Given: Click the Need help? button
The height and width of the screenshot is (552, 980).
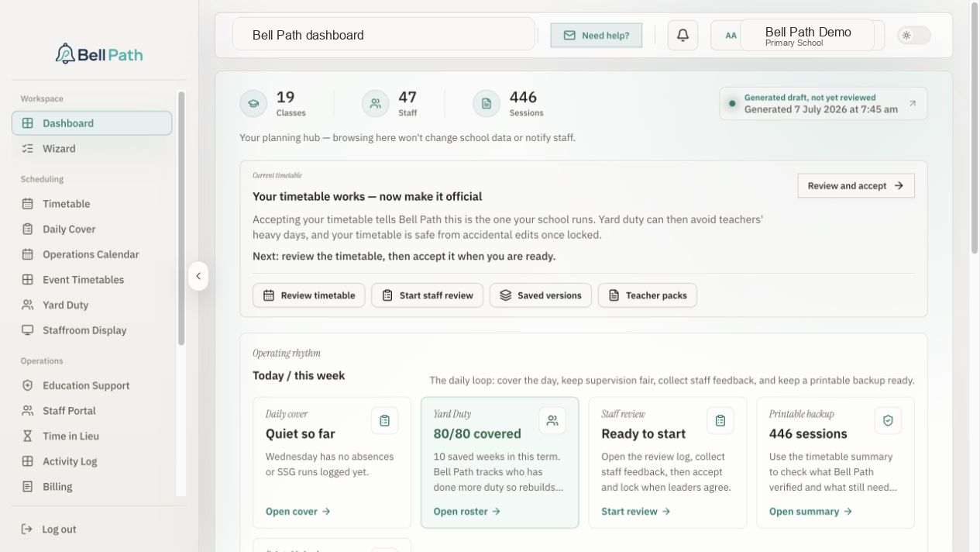Looking at the screenshot, I should 596,35.
